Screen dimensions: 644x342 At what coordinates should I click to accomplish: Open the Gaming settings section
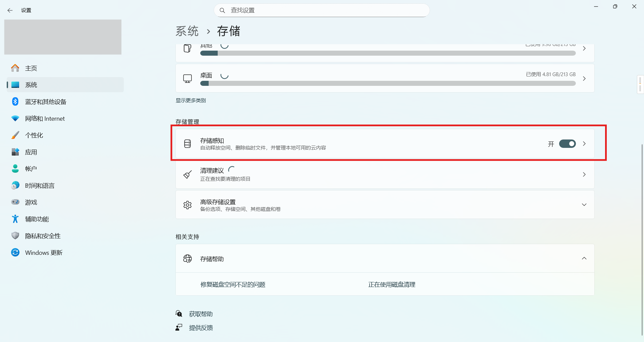pos(31,202)
